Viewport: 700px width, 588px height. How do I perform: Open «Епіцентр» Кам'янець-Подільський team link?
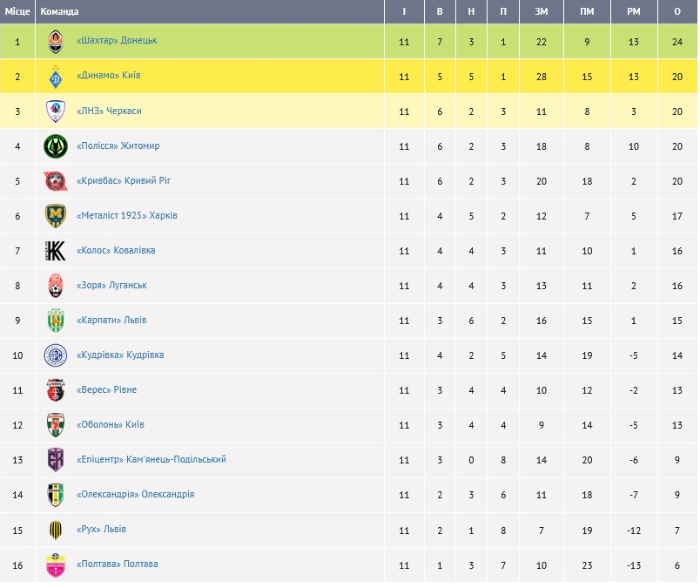point(151,460)
